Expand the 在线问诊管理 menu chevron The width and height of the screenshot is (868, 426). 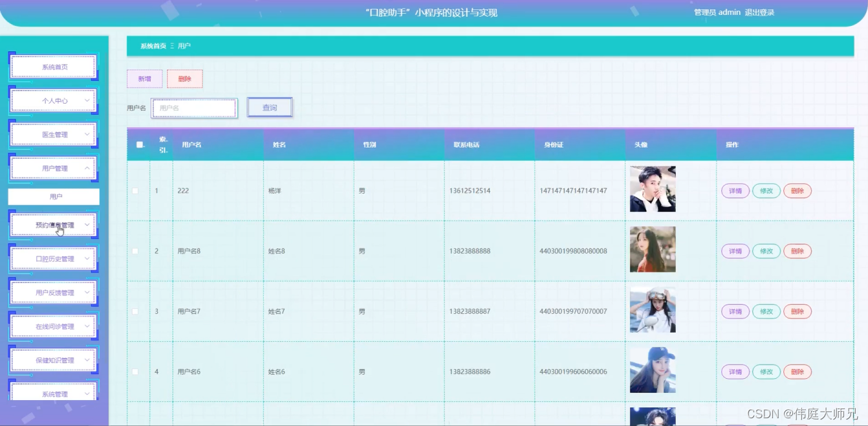coord(87,327)
